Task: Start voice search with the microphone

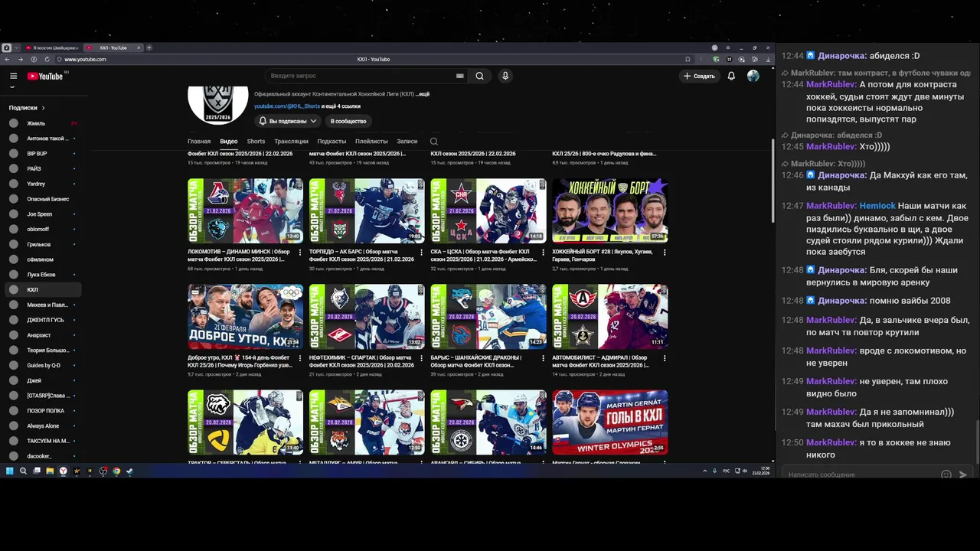Action: click(505, 76)
